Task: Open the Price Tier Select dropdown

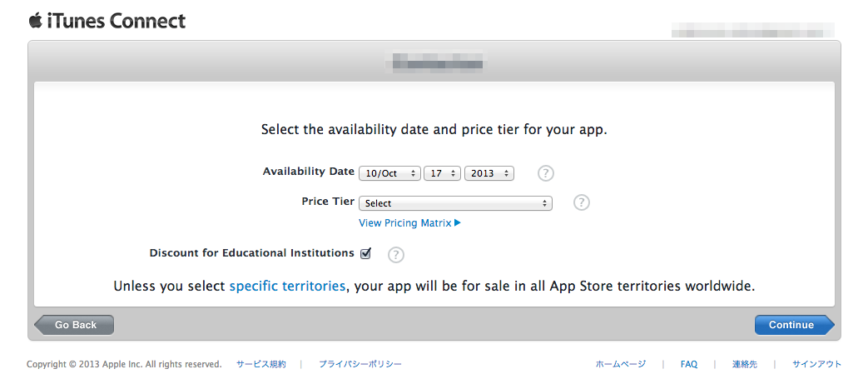Action: 455,202
